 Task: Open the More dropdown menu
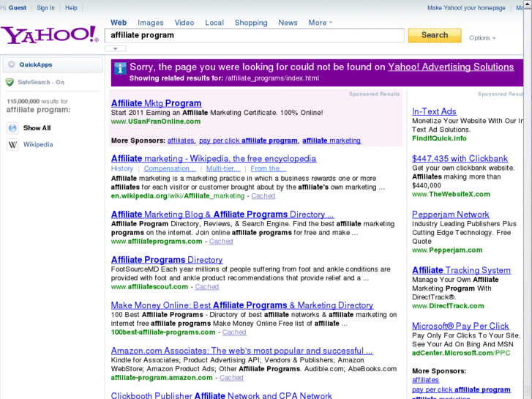pyautogui.click(x=321, y=23)
